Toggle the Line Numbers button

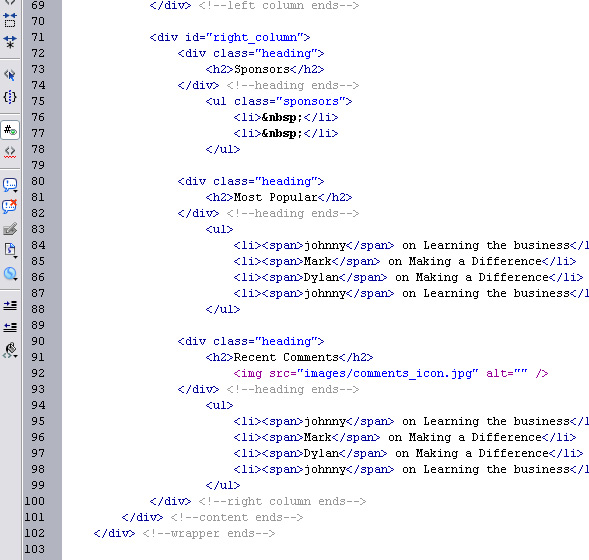coord(10,130)
